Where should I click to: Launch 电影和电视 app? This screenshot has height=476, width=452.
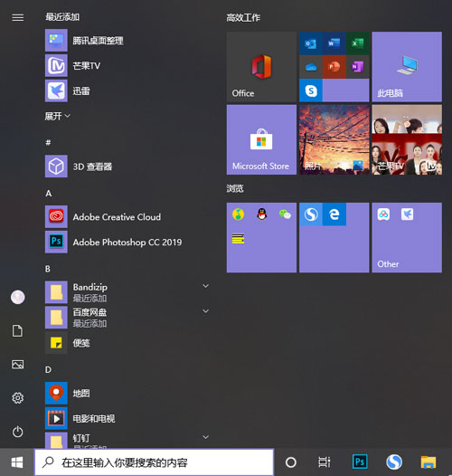coord(126,418)
